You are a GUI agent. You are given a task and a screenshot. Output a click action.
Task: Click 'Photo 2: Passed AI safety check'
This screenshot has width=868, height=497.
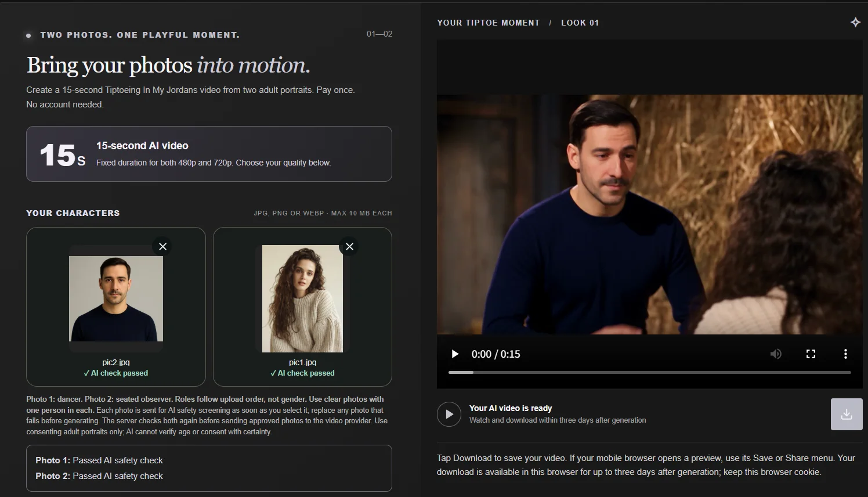99,476
